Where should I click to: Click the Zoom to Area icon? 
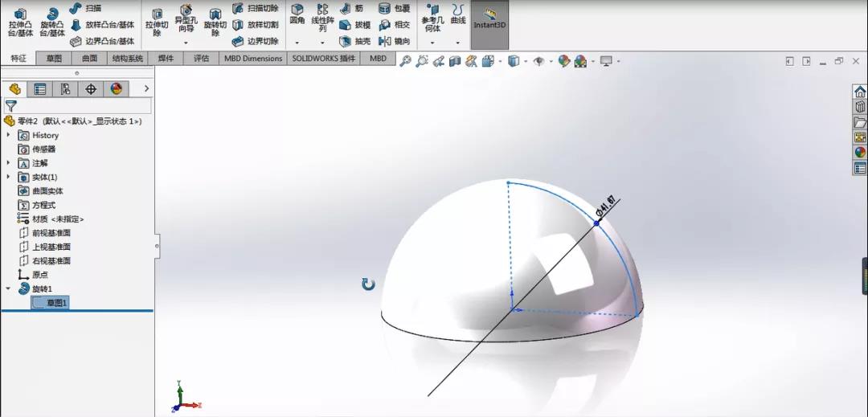tap(423, 61)
